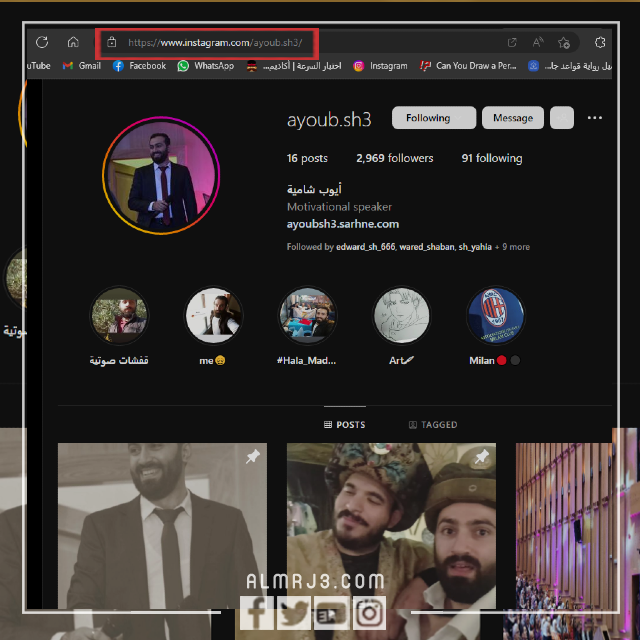Show the + 9 more followers
The width and height of the screenshot is (640, 640).
point(512,247)
